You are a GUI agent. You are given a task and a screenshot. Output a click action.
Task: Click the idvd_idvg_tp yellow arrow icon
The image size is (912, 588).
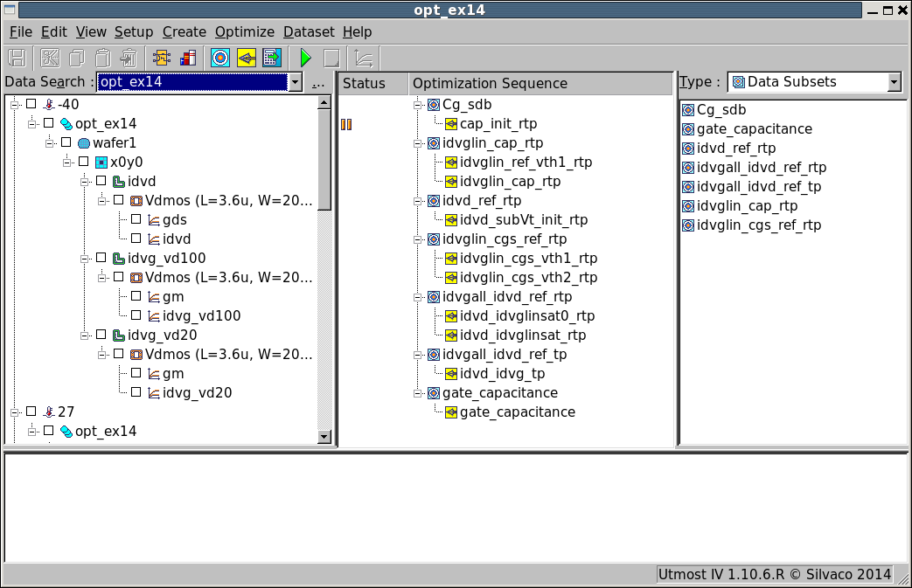click(x=451, y=374)
